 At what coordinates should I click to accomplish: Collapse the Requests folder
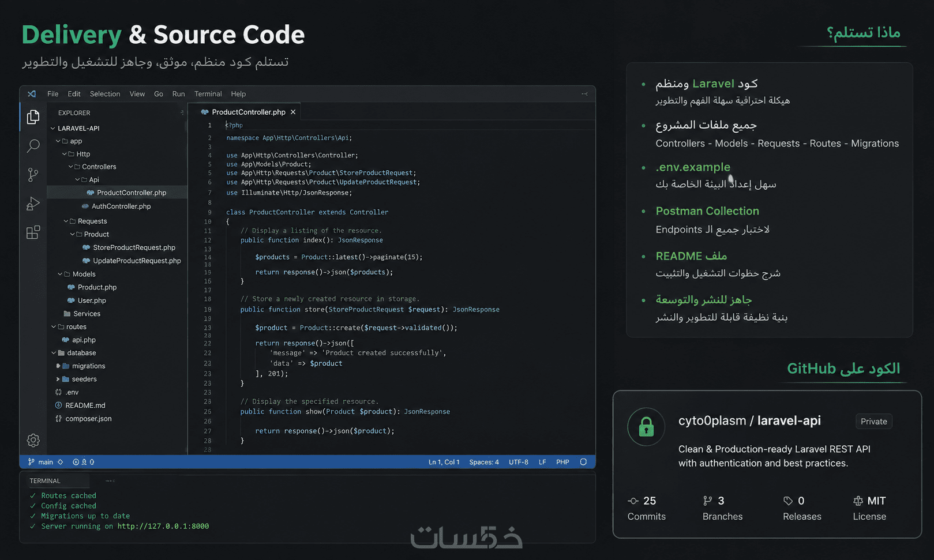click(66, 221)
